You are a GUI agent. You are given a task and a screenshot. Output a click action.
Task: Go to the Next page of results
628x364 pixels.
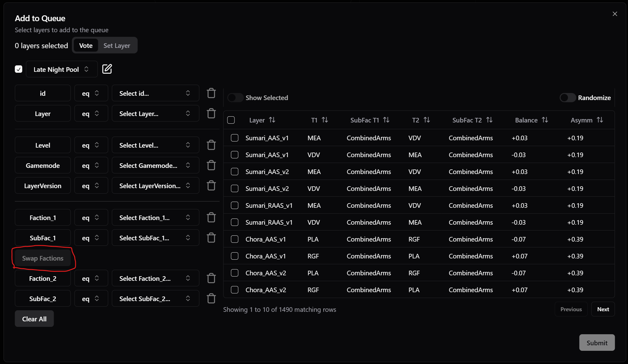[603, 309]
